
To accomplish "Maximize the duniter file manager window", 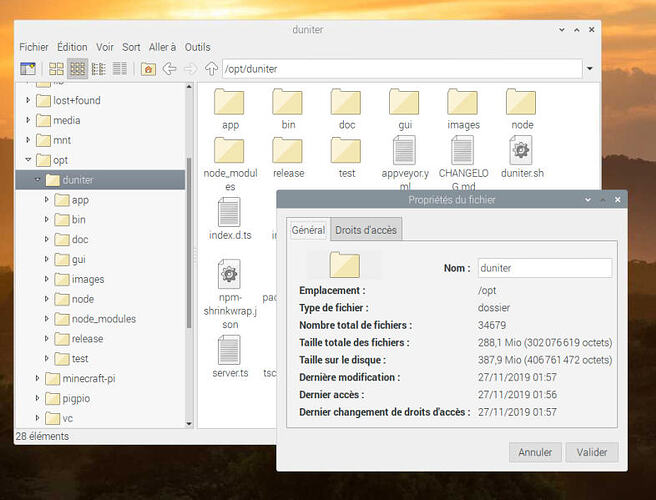I will click(x=577, y=30).
